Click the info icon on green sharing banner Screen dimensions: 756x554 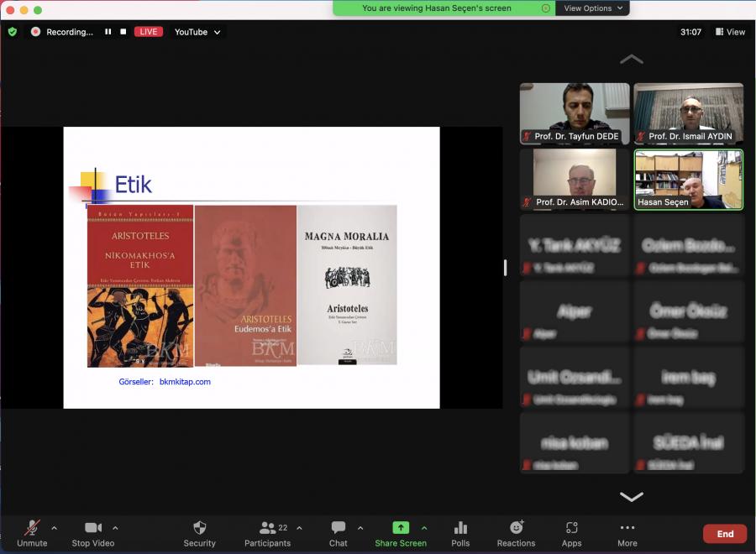[x=546, y=8]
